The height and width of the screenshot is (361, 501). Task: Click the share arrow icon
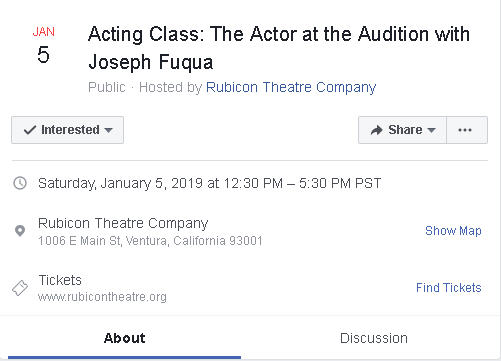[377, 130]
